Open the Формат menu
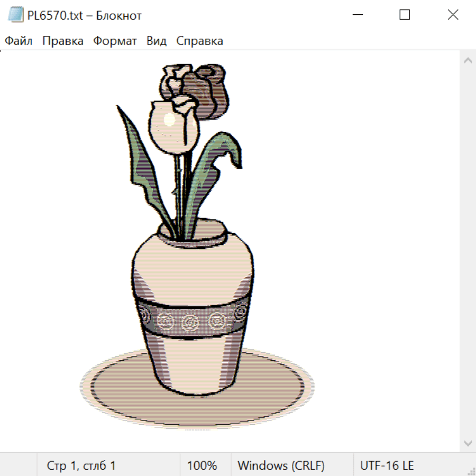The height and width of the screenshot is (476, 476). point(115,41)
